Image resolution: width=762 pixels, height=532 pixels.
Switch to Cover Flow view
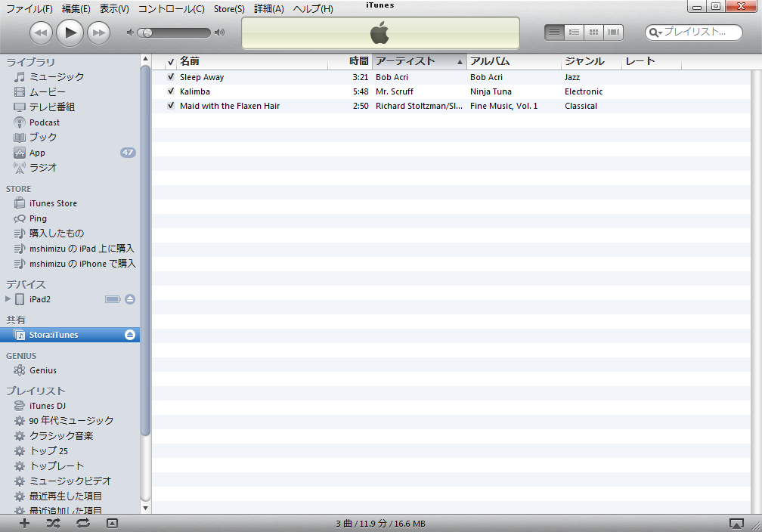(614, 32)
